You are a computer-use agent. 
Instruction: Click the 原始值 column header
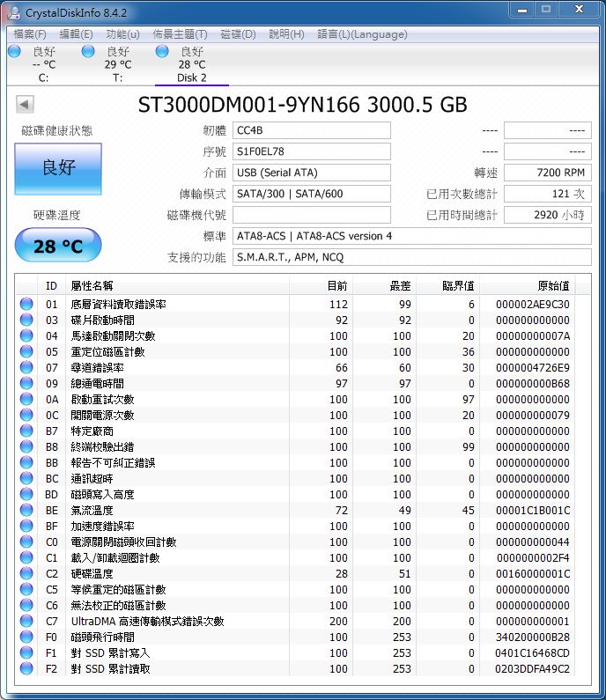click(x=528, y=285)
